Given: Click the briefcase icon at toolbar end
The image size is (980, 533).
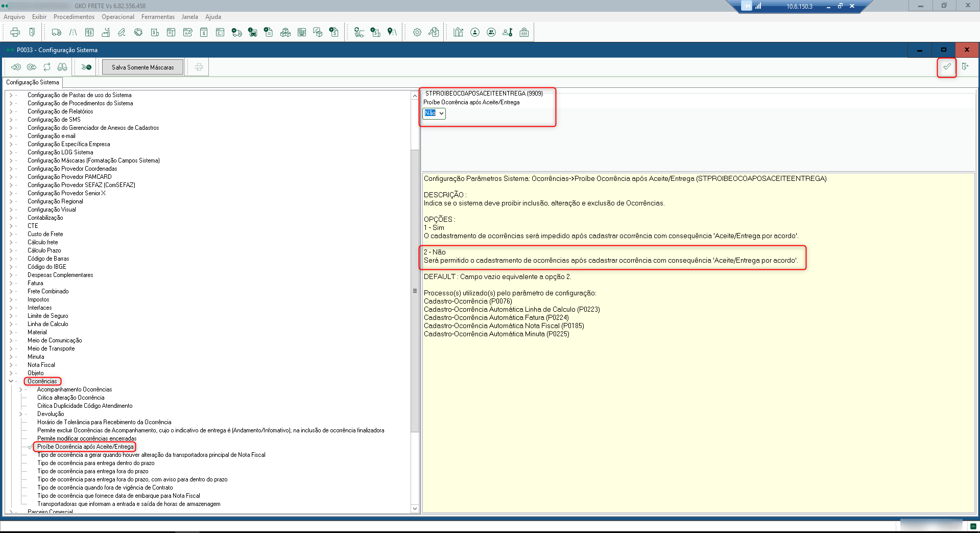Looking at the screenshot, I should [x=524, y=32].
